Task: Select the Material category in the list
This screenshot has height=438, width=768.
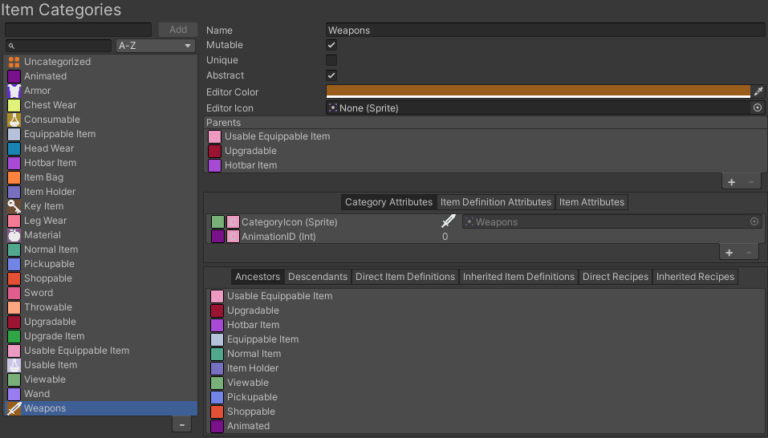Action: click(x=42, y=236)
